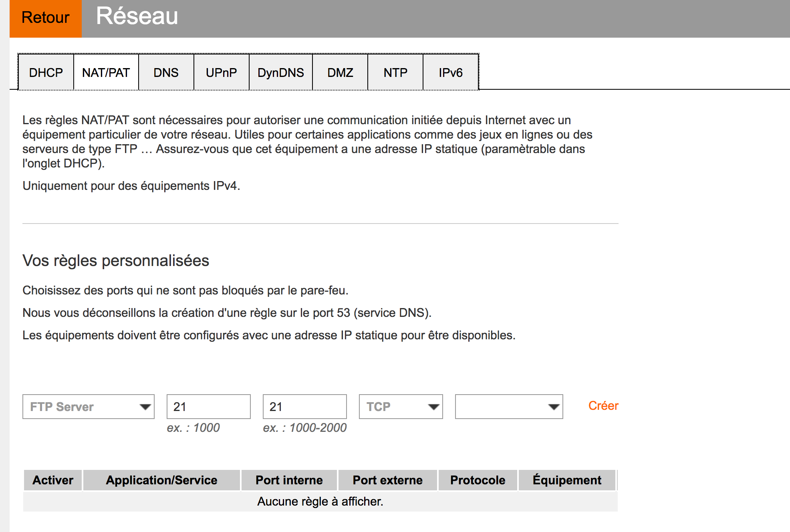This screenshot has height=532, width=790.
Task: Switch to the DHCP tab
Action: point(46,73)
